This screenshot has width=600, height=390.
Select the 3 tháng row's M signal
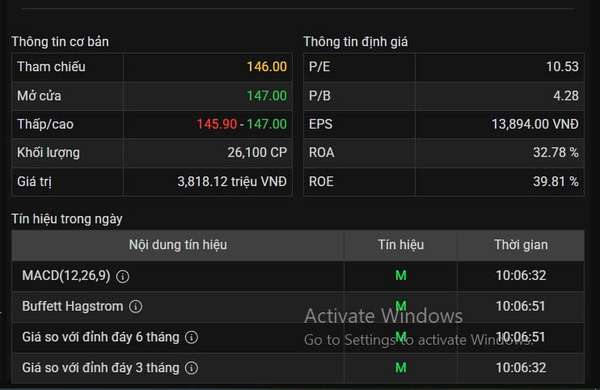pos(401,368)
